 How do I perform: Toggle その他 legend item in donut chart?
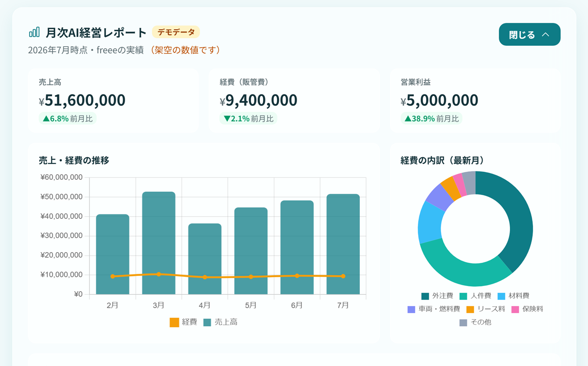(x=475, y=322)
